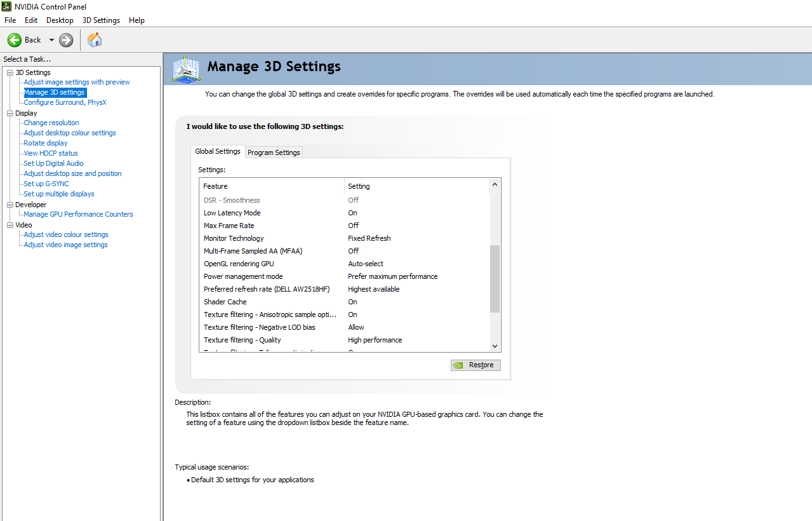Viewport: 812px width, 521px height.
Task: Open Rotate display page
Action: click(46, 143)
